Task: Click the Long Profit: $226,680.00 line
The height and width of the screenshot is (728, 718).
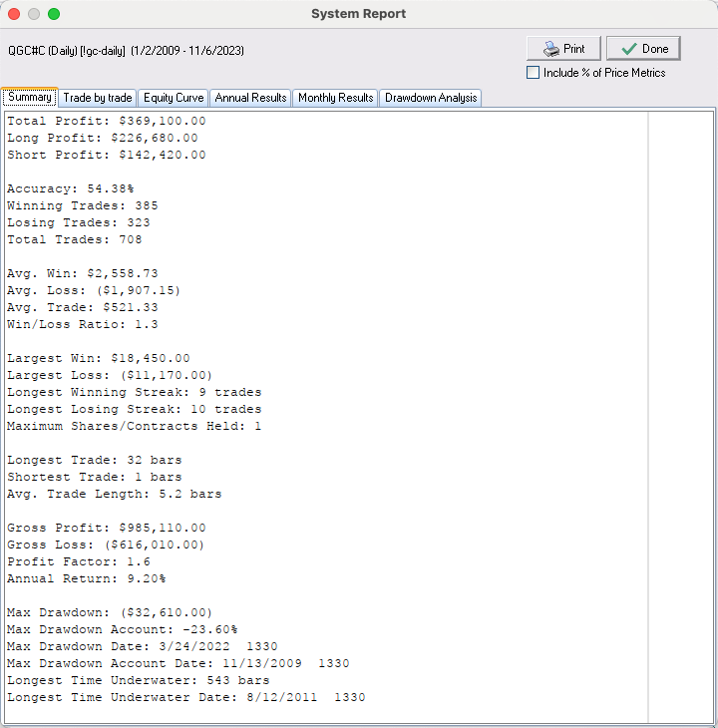Action: point(103,138)
